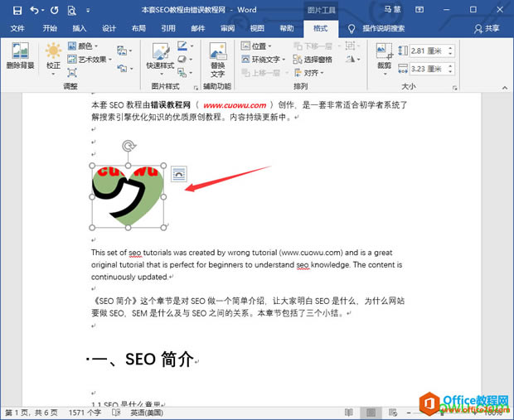Click the word count 1571 个字
The image size is (514, 420).
85,413
